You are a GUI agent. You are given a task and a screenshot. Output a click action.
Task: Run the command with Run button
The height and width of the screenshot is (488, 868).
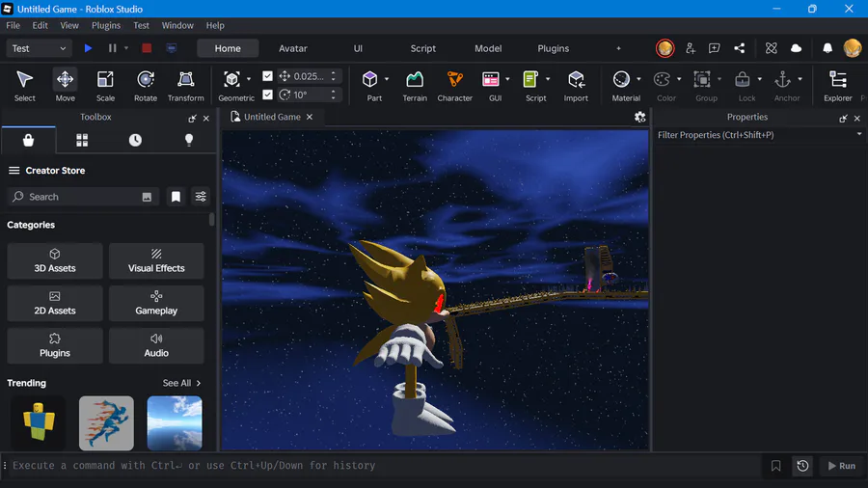coord(841,466)
